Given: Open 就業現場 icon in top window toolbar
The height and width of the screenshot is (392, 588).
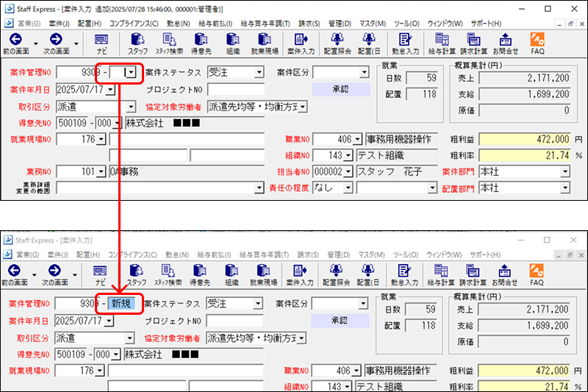Looking at the screenshot, I should pos(265,43).
